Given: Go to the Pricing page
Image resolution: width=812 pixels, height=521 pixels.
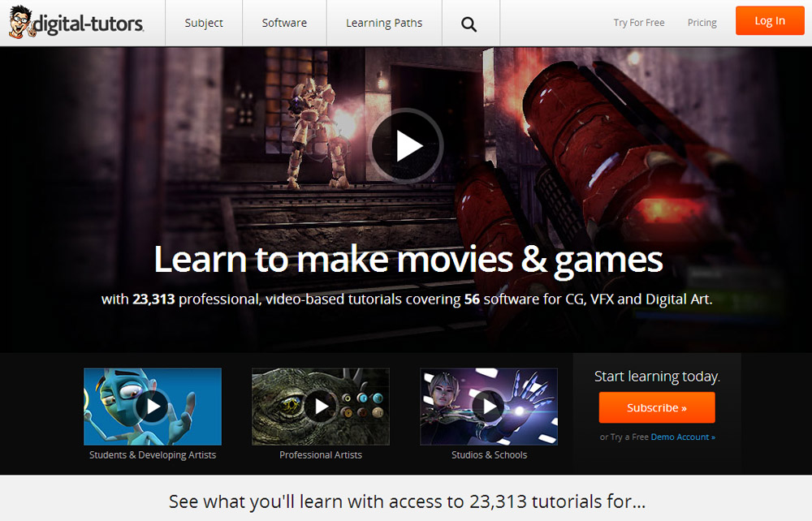Looking at the screenshot, I should 702,23.
